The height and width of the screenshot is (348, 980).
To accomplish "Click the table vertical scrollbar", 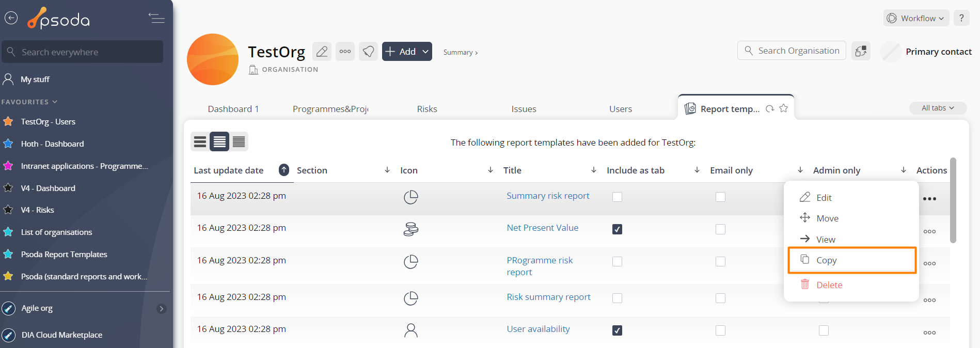I will tap(953, 200).
